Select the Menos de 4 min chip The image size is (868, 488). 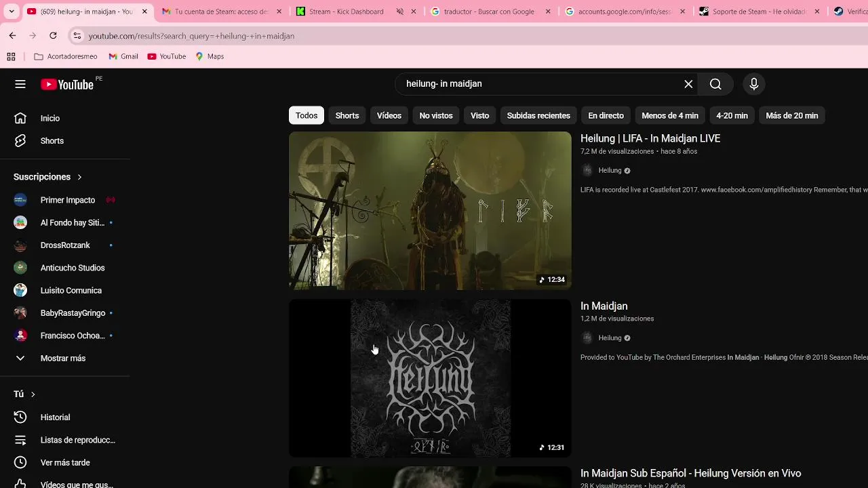670,115
